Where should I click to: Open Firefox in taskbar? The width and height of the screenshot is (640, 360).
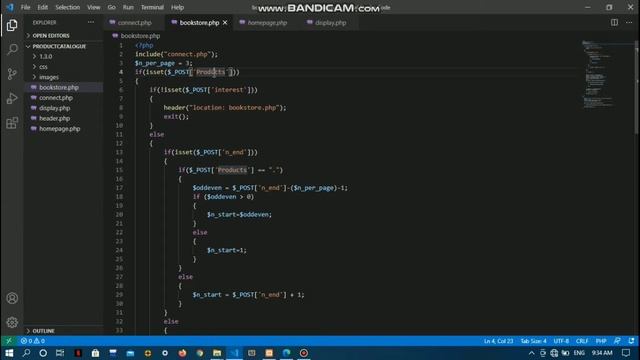pos(182,353)
